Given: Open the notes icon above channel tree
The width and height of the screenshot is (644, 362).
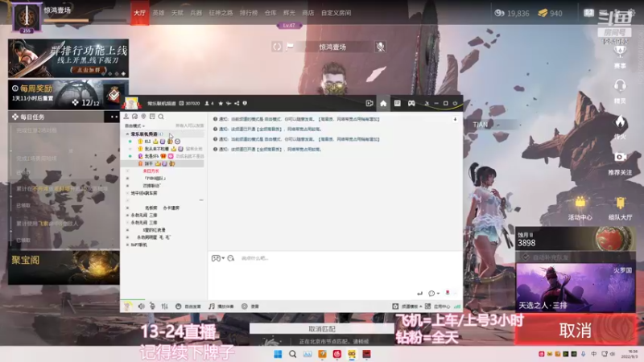Looking at the screenshot, I should tap(152, 117).
